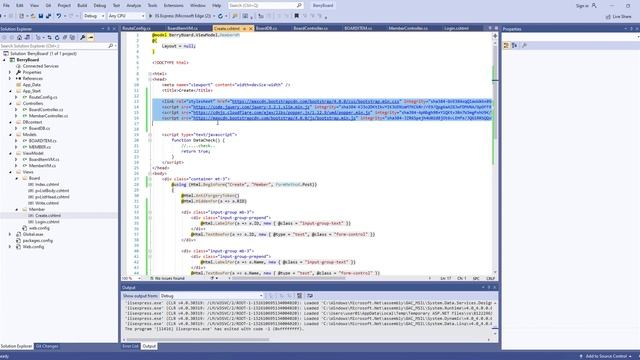Click the Save All icon in the toolbar
Screen dimensions: 640x360
[x=48, y=16]
